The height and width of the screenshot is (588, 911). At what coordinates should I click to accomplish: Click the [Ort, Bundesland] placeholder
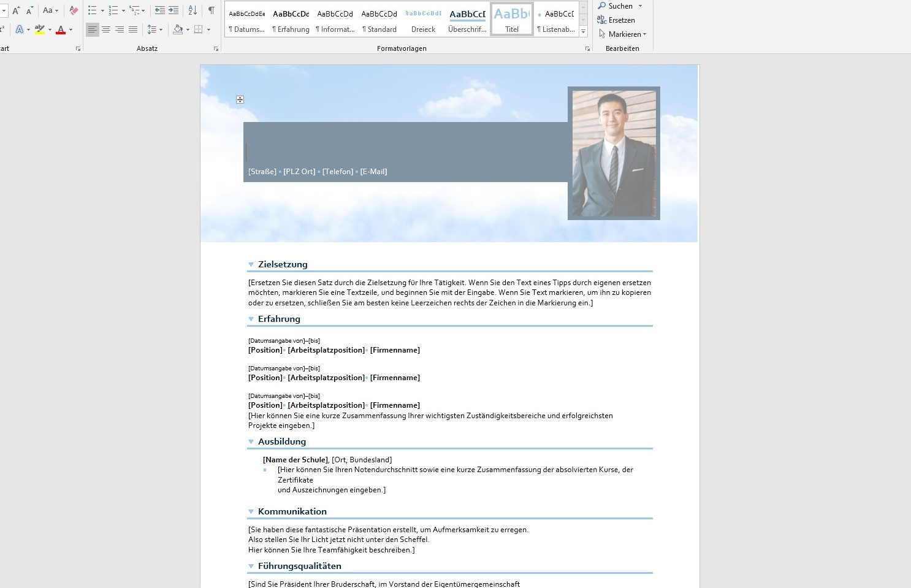(362, 460)
